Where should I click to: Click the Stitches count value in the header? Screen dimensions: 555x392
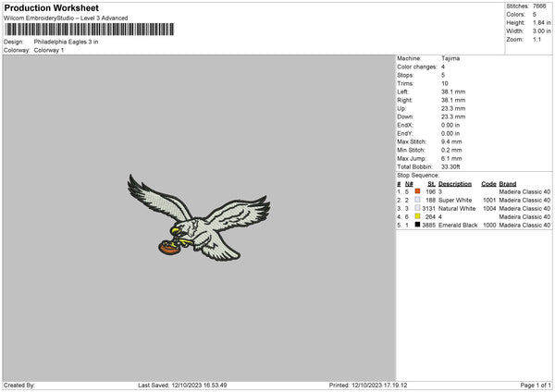point(539,6)
